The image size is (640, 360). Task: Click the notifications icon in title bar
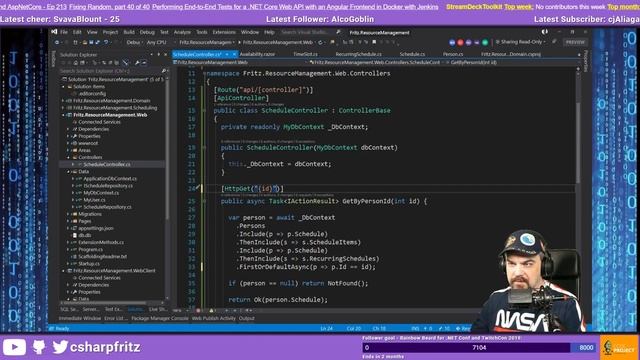pos(544,32)
